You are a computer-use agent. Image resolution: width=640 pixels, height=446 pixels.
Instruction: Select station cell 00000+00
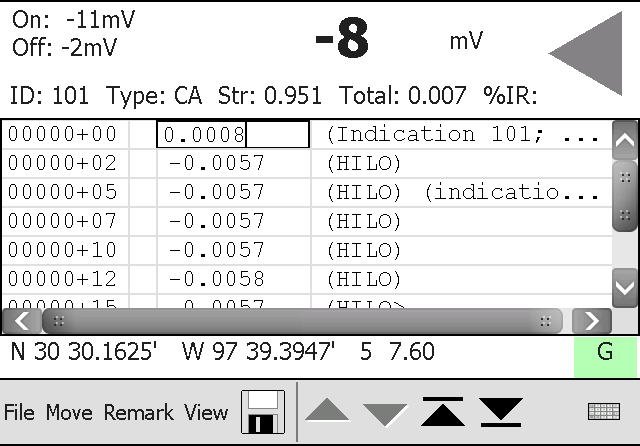coord(65,134)
